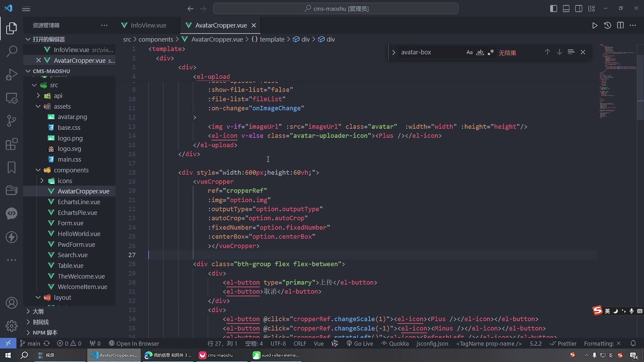This screenshot has width=644, height=362.
Task: Select template in the breadcrumb
Action: 272,39
